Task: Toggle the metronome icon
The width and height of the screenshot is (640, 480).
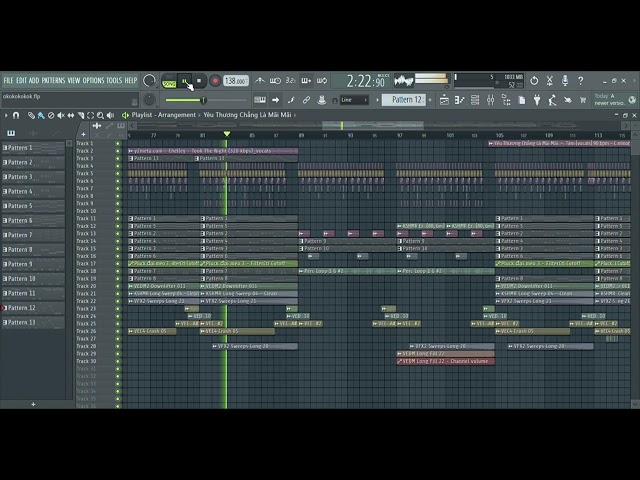Action: pyautogui.click(x=260, y=81)
